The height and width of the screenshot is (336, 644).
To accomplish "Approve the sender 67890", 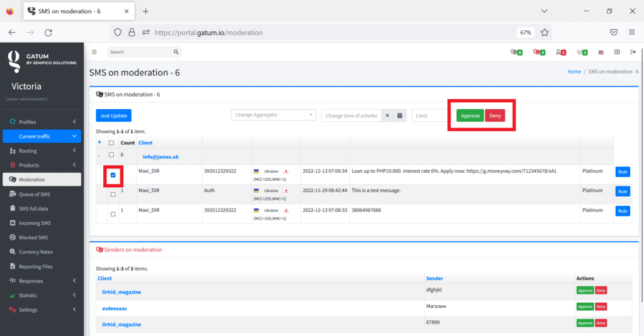I will 585,323.
